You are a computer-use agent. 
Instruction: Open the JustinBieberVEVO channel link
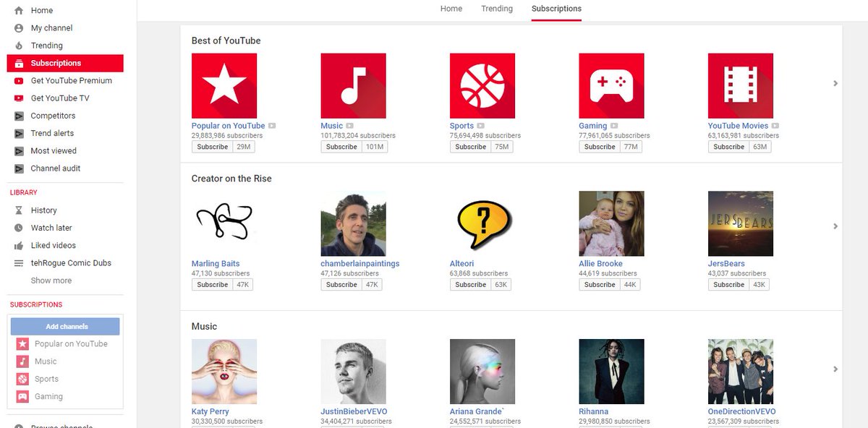pyautogui.click(x=354, y=412)
